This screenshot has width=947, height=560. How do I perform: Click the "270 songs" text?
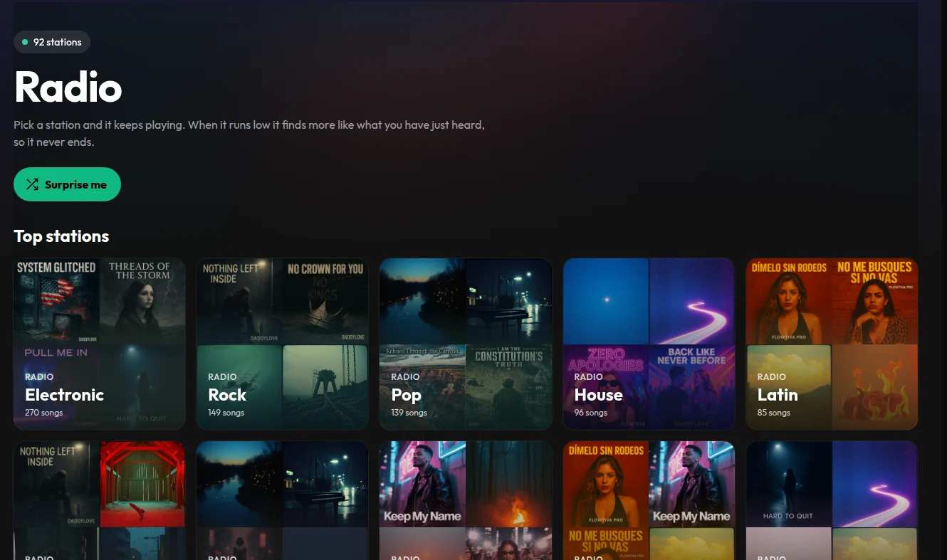point(44,413)
